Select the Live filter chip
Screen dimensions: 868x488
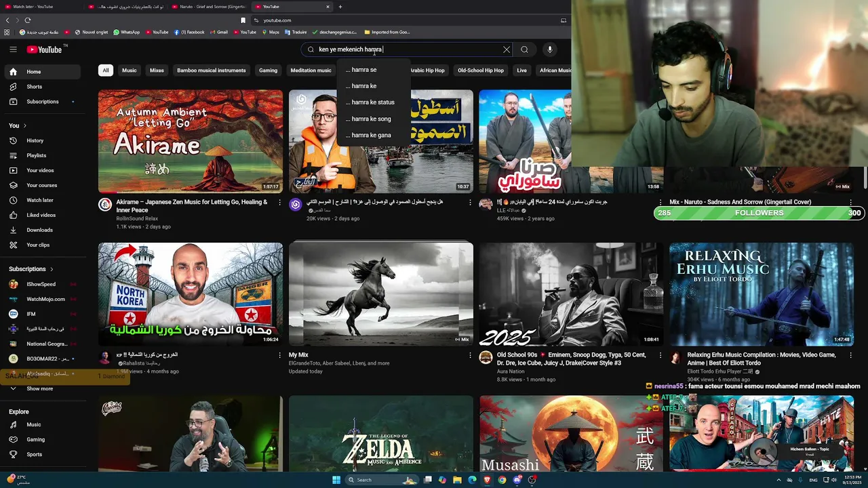pyautogui.click(x=521, y=70)
